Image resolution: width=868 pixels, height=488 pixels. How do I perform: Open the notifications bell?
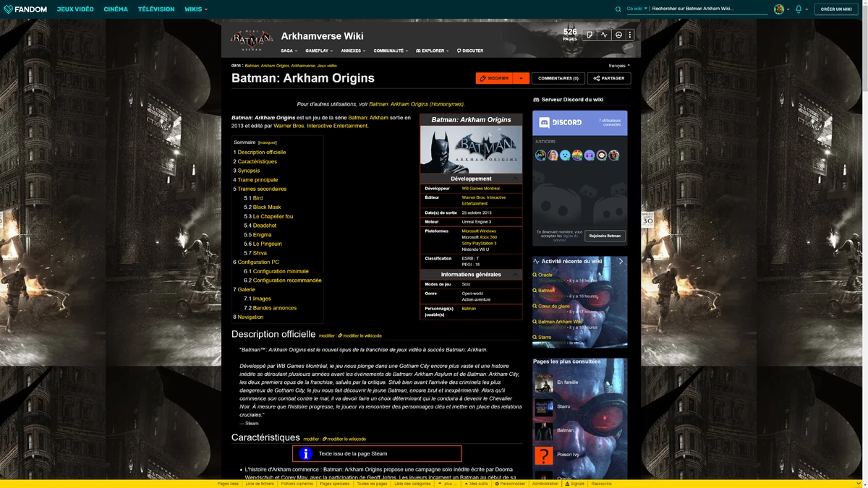point(798,9)
